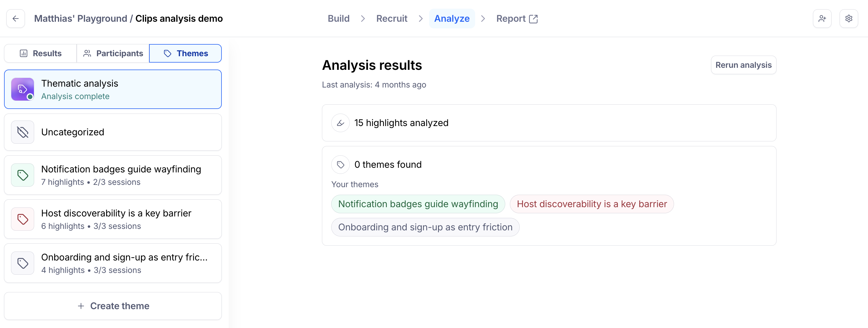Open the Report external link
868x328 pixels.
[x=517, y=19]
